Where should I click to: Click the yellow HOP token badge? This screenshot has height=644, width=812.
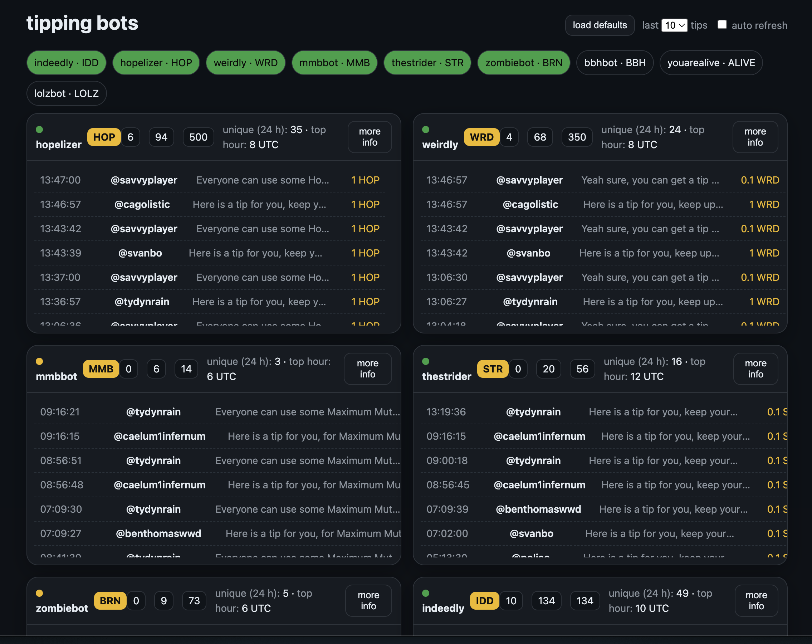tap(104, 137)
